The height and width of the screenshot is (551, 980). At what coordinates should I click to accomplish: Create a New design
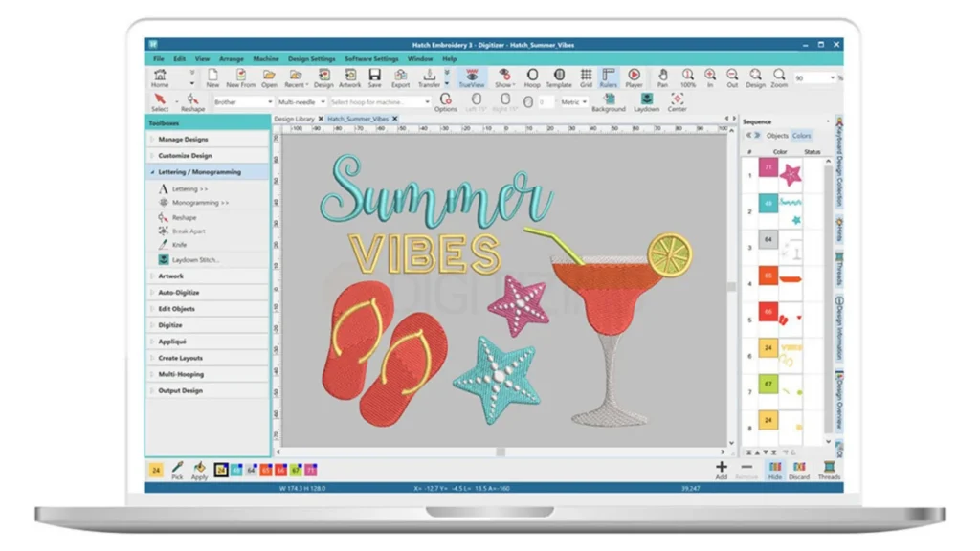tap(212, 78)
